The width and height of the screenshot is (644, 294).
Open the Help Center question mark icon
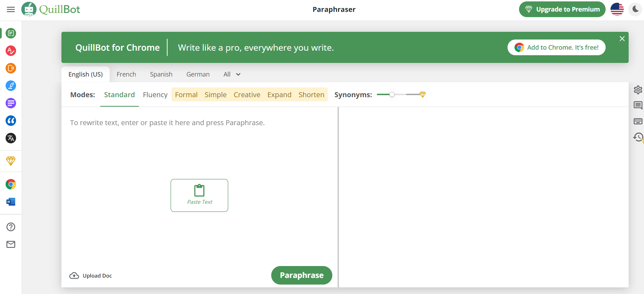coord(11,227)
